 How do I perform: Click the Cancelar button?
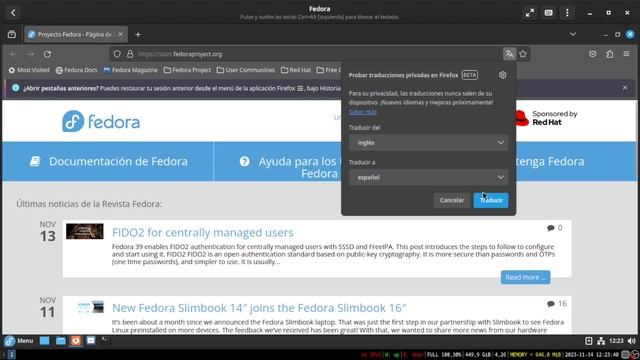(451, 200)
